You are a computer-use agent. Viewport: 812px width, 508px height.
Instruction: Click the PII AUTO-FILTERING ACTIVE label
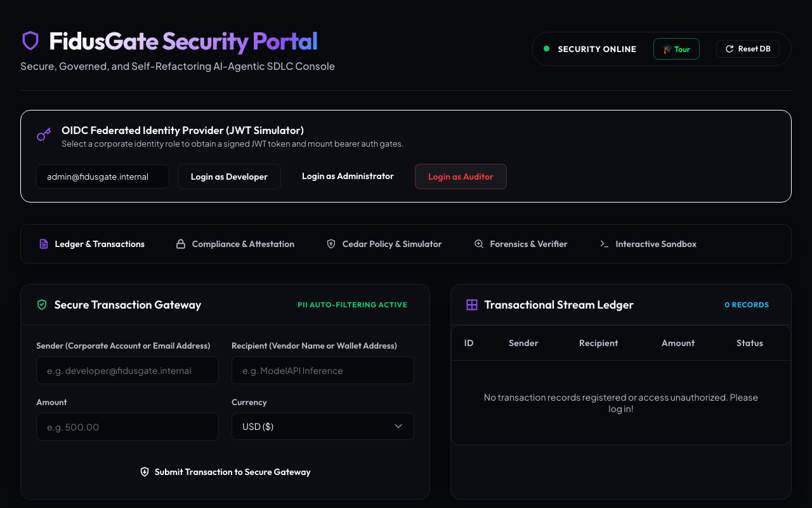353,305
